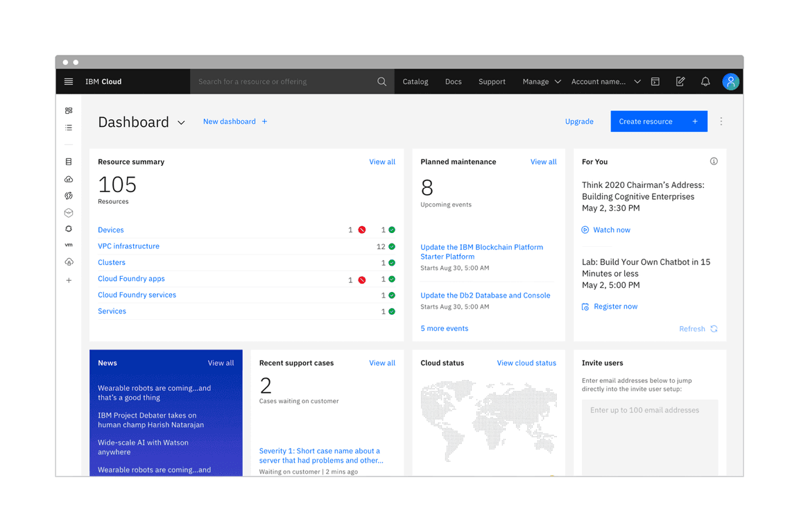The image size is (799, 532).
Task: Open the Devices resource link
Action: click(x=110, y=230)
